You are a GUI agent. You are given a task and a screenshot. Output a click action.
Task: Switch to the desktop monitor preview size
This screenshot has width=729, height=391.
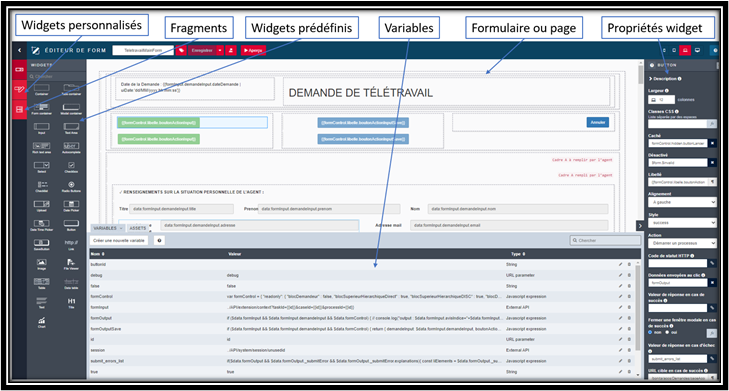pyautogui.click(x=697, y=50)
